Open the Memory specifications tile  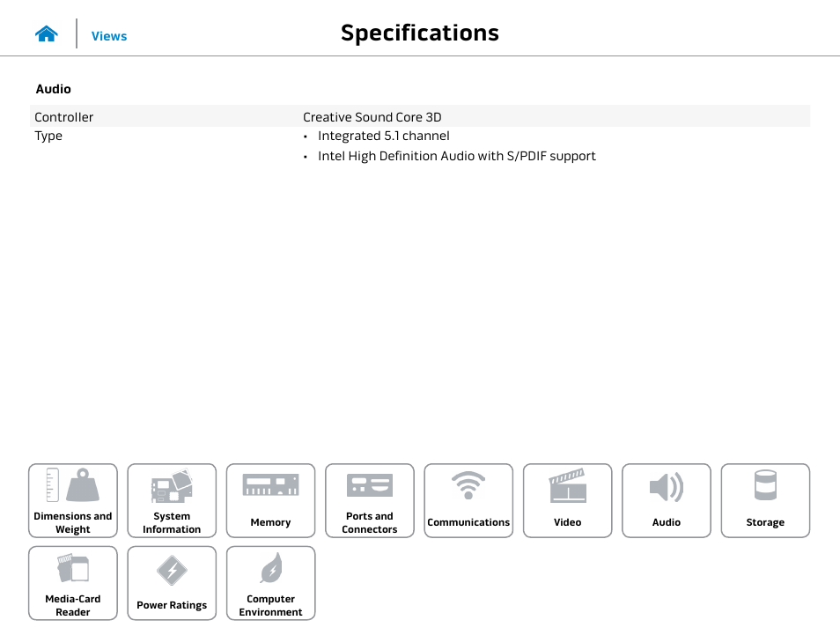[270, 500]
